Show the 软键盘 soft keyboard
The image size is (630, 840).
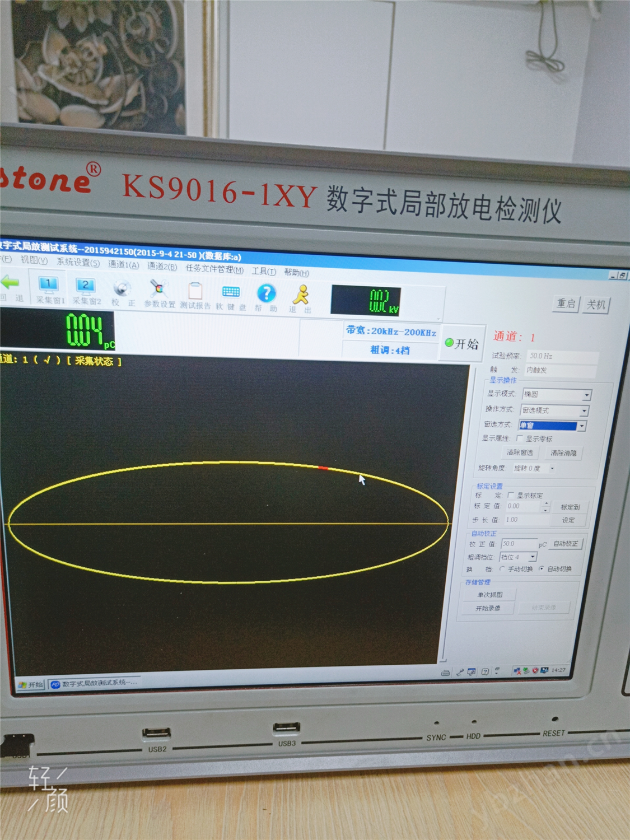click(231, 296)
